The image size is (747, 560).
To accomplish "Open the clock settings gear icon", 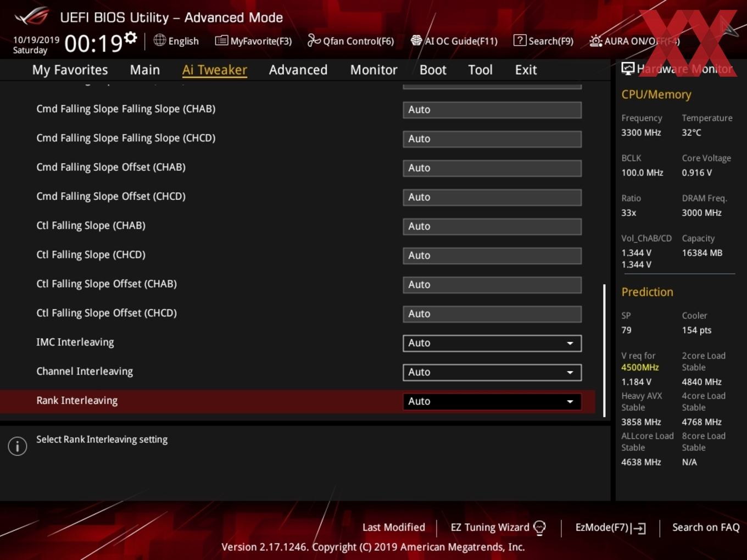I will click(131, 38).
